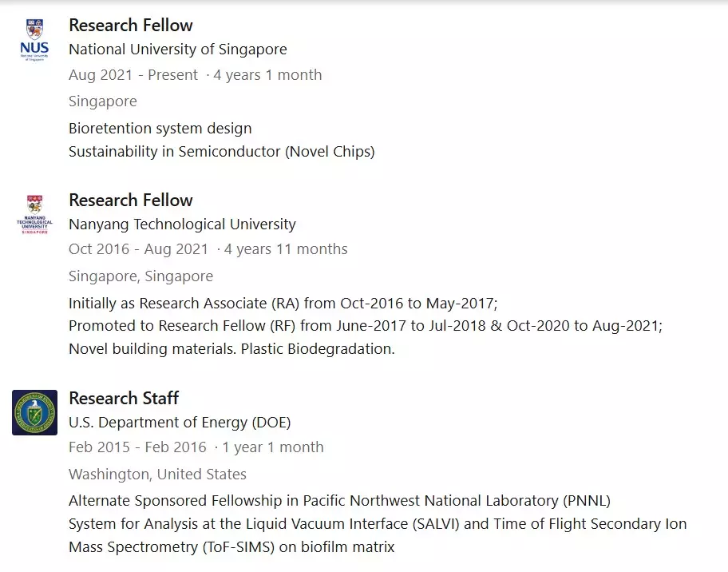
Task: Open the National University of Singapore link
Action: click(x=177, y=50)
